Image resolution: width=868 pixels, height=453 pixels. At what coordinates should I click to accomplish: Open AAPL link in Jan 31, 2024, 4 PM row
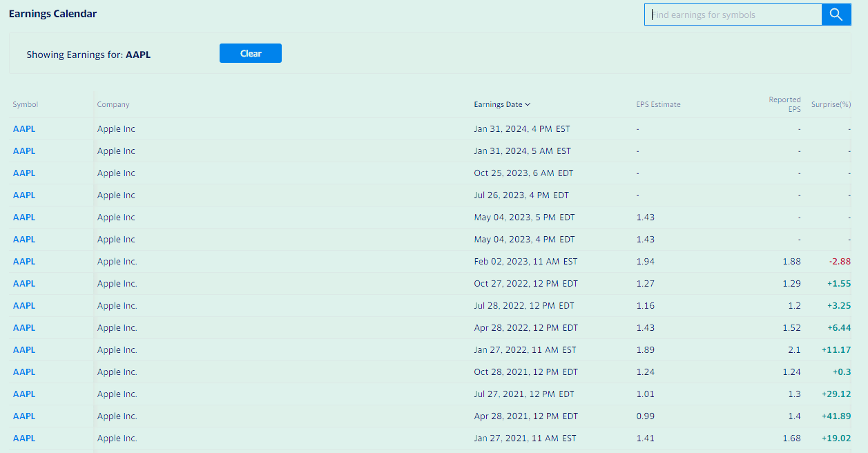coord(24,129)
